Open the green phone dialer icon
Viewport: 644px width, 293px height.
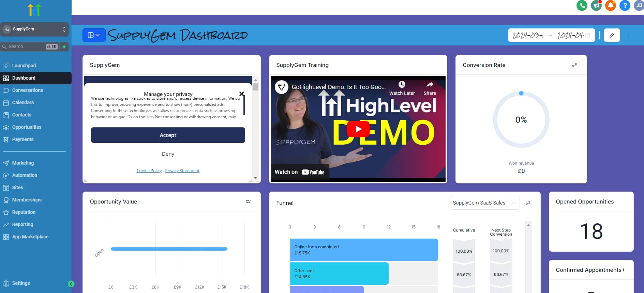point(582,5)
